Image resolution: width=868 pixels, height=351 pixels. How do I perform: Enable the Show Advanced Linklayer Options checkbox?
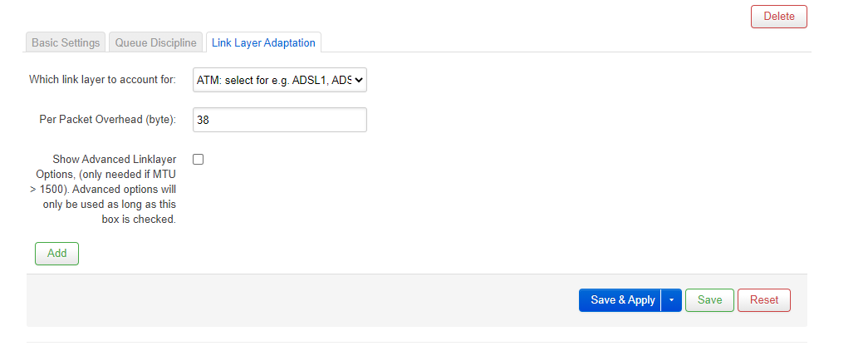click(199, 160)
